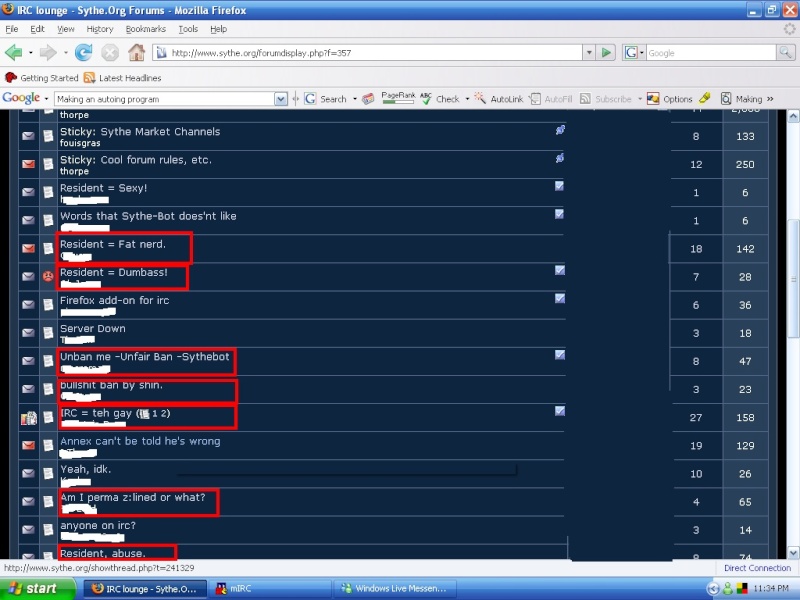The width and height of the screenshot is (800, 600).
Task: Click the PageRank indicator
Action: point(398,98)
